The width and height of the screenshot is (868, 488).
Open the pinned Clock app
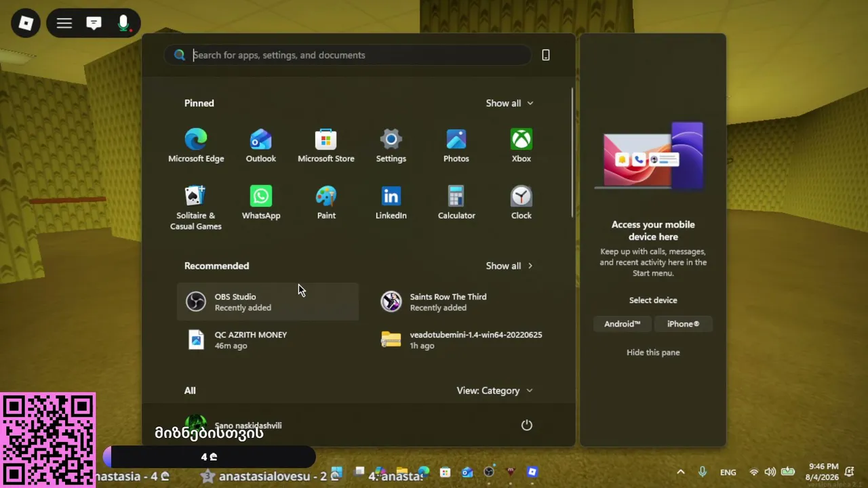[521, 203]
